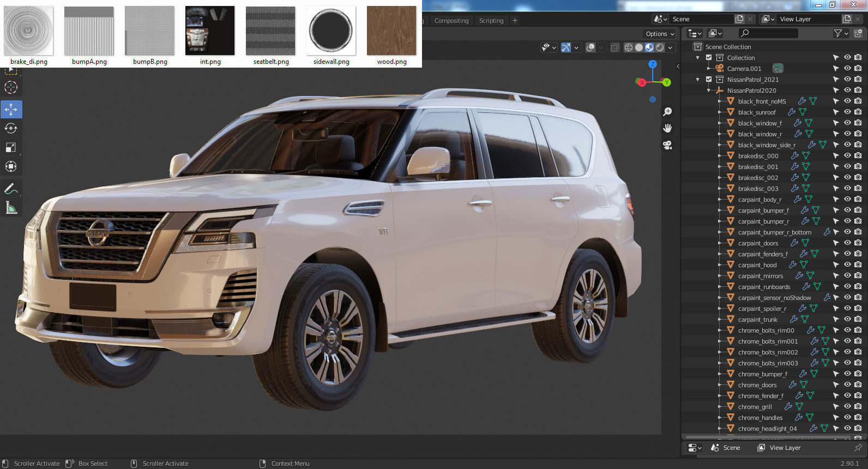This screenshot has height=469, width=868.
Task: Toggle show overlays button in viewport header
Action: coord(590,47)
